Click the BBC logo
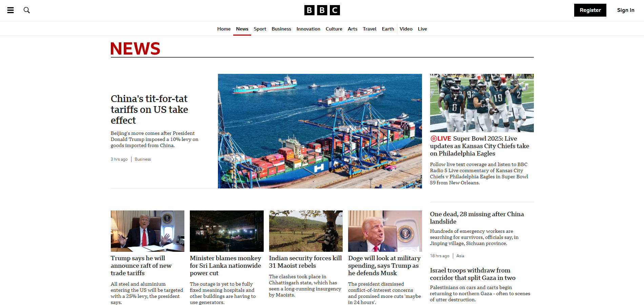The image size is (644, 305). tap(322, 10)
